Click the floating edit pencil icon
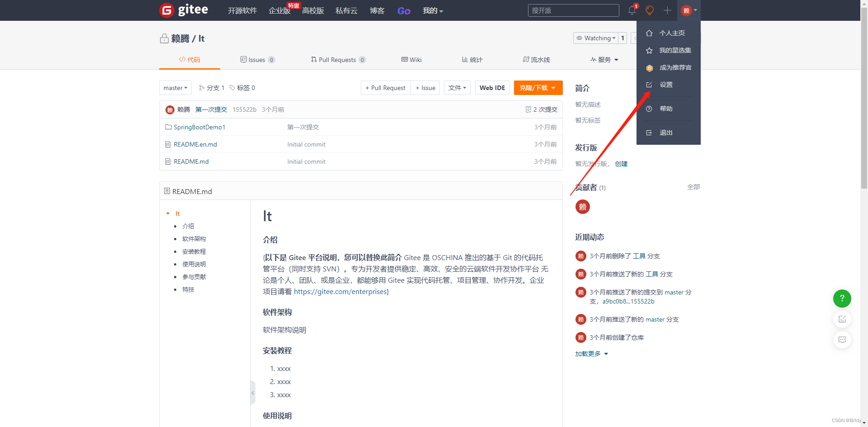The image size is (868, 427). click(x=842, y=319)
